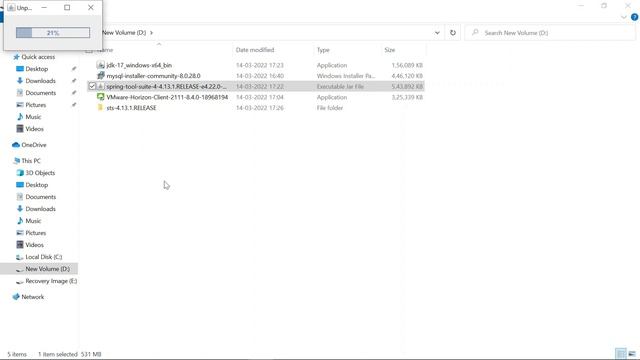This screenshot has width=640, height=360.
Task: Select This PC in navigation pane
Action: (31, 161)
